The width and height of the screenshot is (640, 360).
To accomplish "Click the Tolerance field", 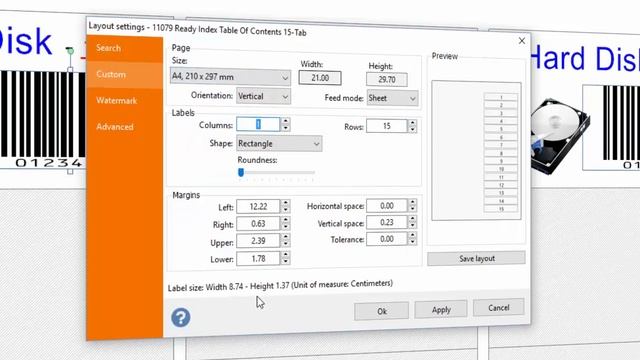I will coord(387,239).
